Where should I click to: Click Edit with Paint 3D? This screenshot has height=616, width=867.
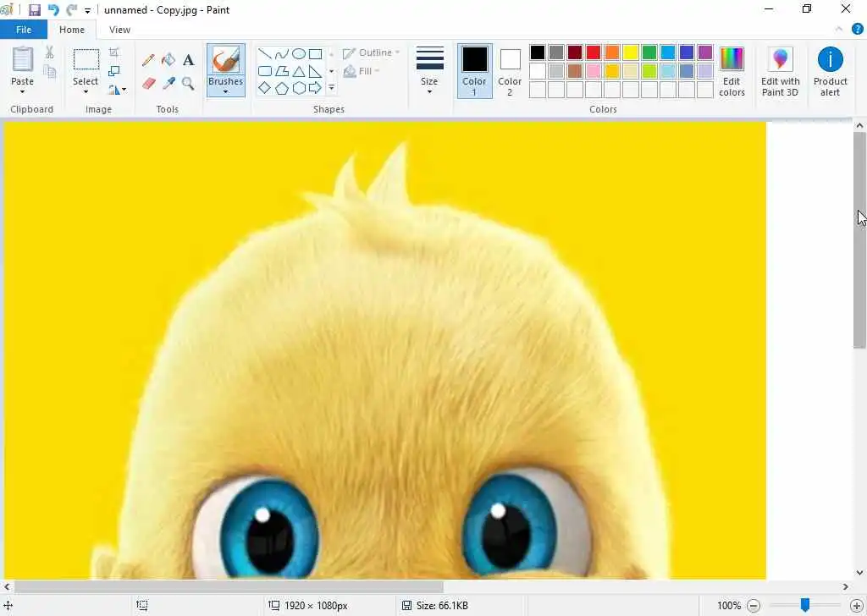point(780,71)
